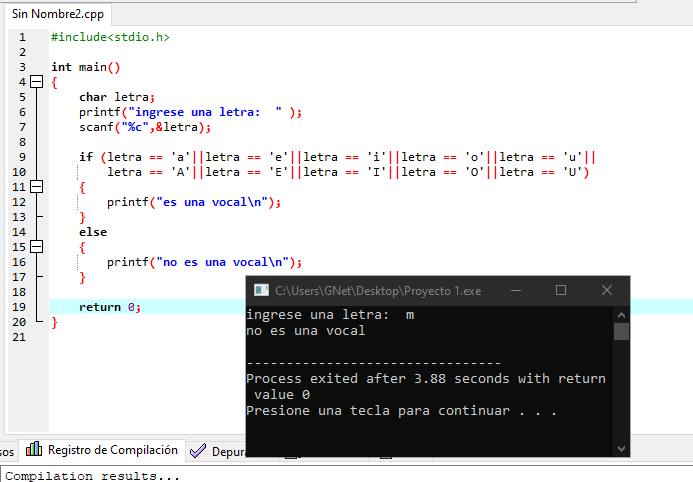Click the console scrollbar up arrow
The height and width of the screenshot is (482, 693).
pyautogui.click(x=621, y=314)
